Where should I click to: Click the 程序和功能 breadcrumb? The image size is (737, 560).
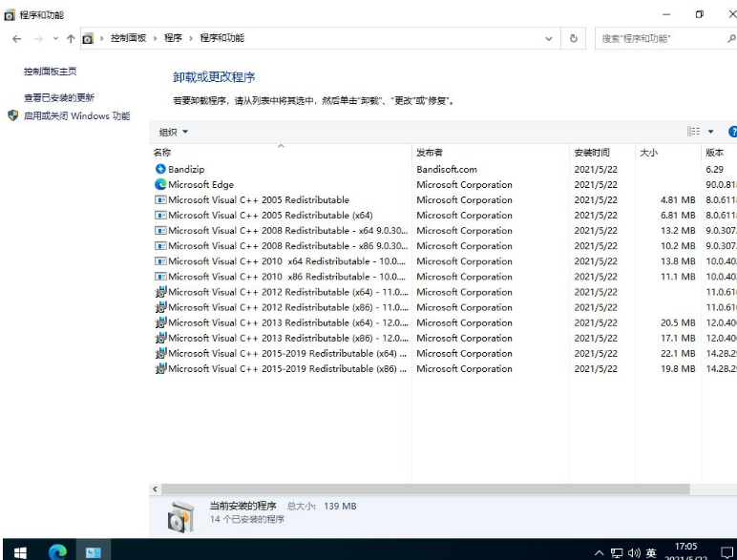221,38
